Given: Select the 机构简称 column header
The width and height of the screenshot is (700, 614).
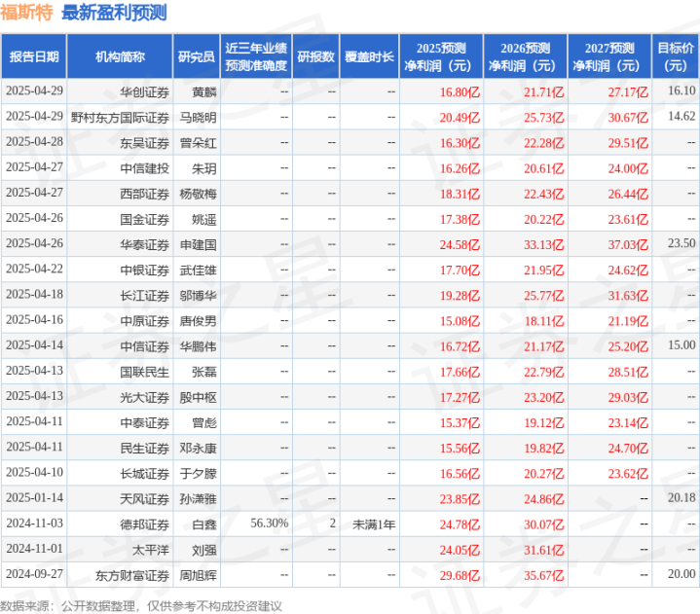Looking at the screenshot, I should [120, 56].
